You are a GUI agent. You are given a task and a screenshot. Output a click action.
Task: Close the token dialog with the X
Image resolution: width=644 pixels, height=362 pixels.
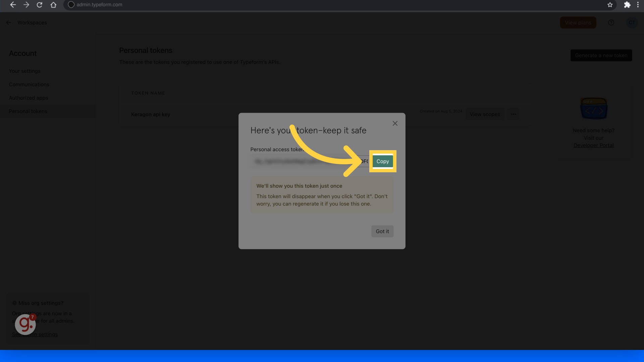[395, 123]
